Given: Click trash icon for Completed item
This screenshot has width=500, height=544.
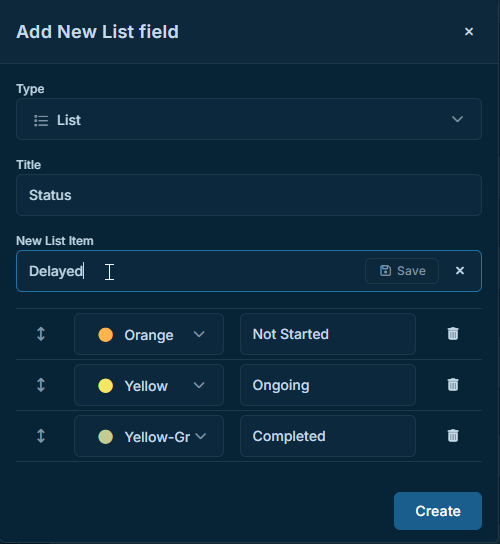Looking at the screenshot, I should [x=453, y=436].
